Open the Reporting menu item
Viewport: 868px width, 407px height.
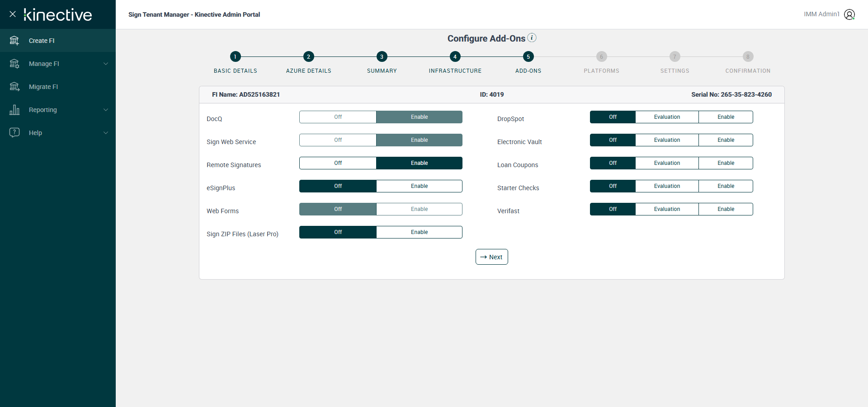coord(58,110)
